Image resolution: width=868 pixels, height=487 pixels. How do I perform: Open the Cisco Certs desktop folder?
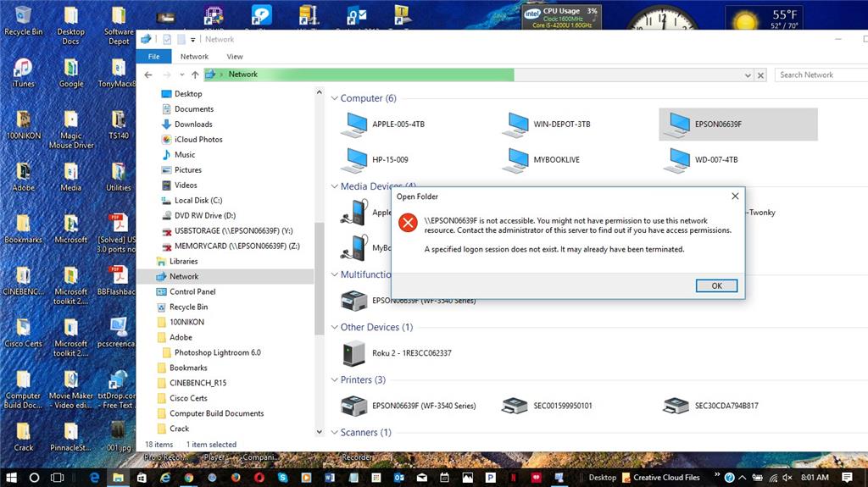23,333
